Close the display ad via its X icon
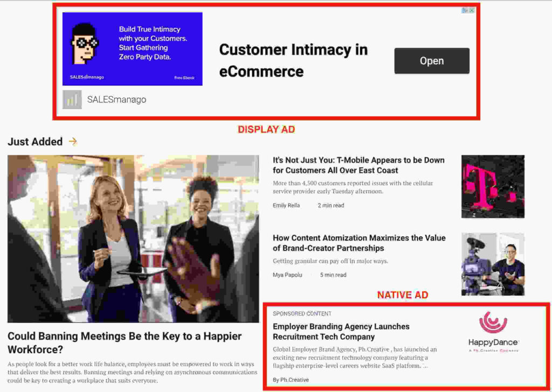The height and width of the screenshot is (392, 552). [472, 10]
